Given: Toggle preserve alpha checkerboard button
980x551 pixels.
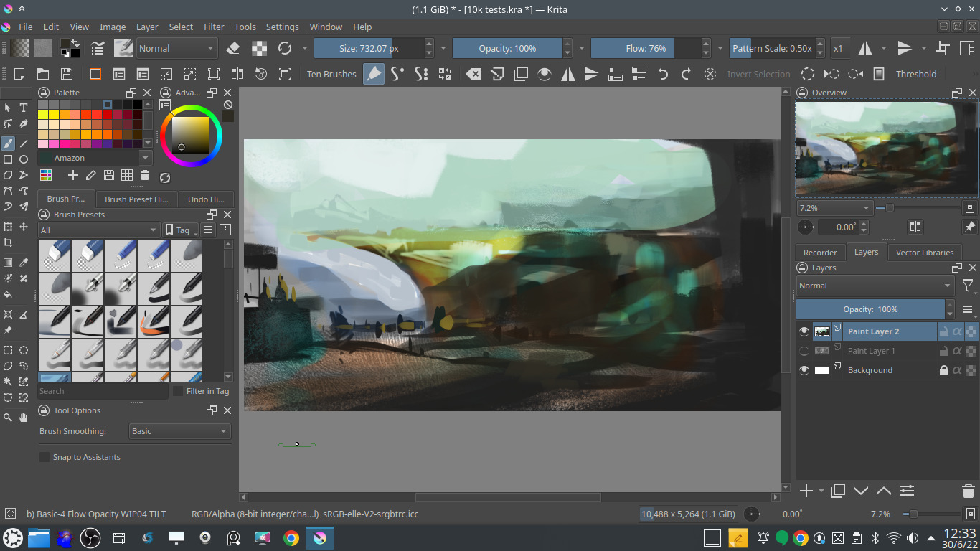Looking at the screenshot, I should coord(259,48).
